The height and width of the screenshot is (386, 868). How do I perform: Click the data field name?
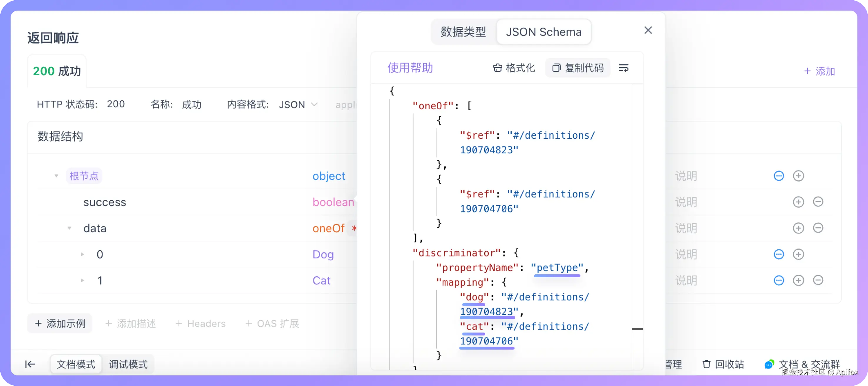95,228
